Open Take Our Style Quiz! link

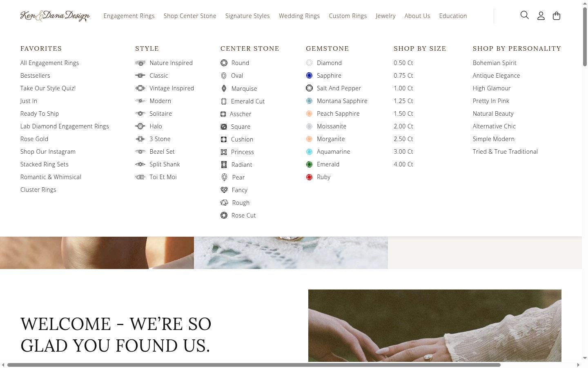click(x=48, y=88)
